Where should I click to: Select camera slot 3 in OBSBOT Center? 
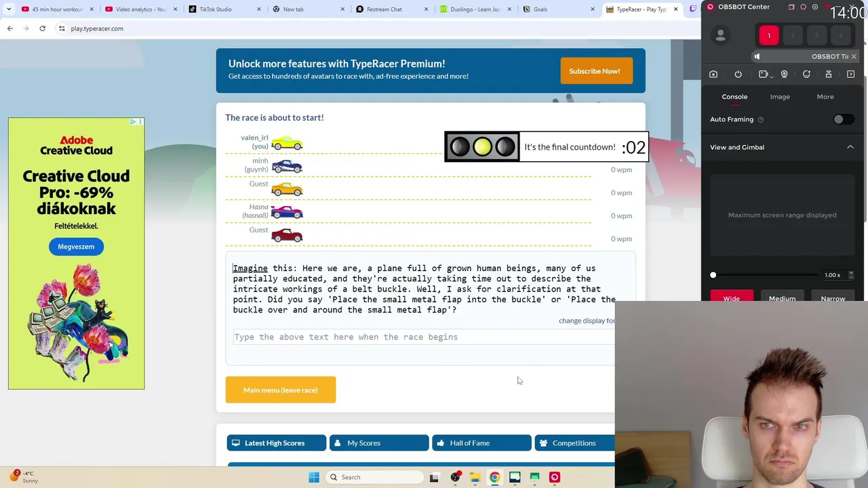(x=816, y=35)
